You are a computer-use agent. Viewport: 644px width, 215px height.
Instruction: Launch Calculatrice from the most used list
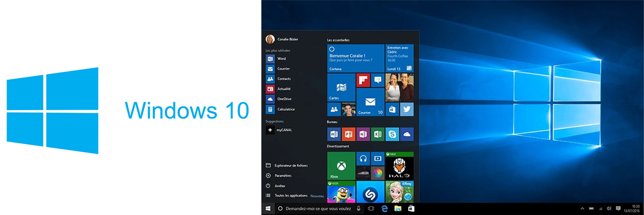click(280, 109)
